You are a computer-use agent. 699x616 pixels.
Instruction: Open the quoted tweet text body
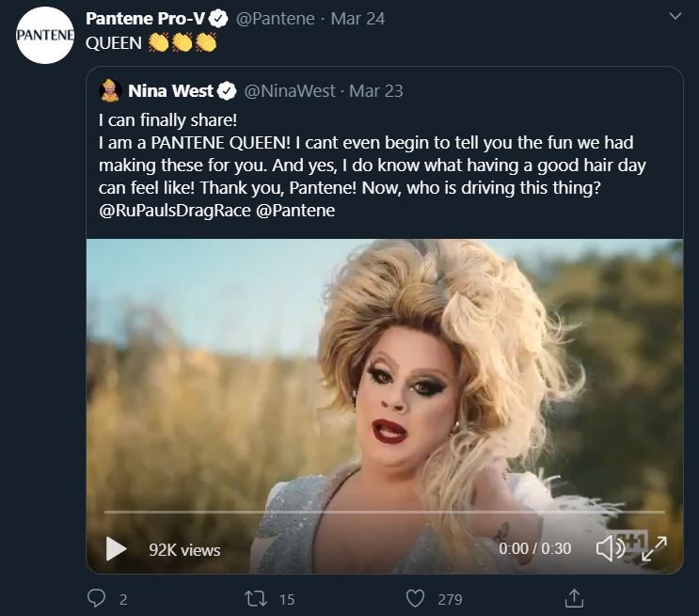(x=367, y=166)
